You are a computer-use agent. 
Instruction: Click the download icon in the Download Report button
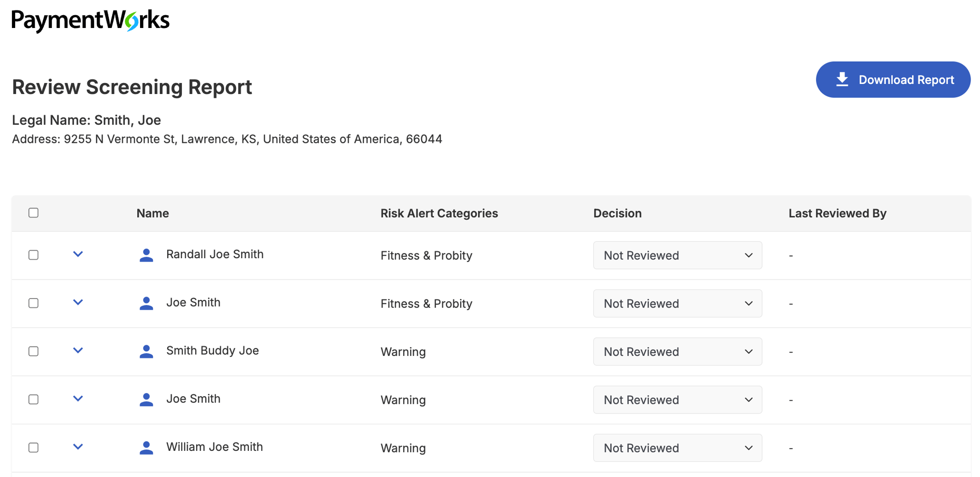842,79
